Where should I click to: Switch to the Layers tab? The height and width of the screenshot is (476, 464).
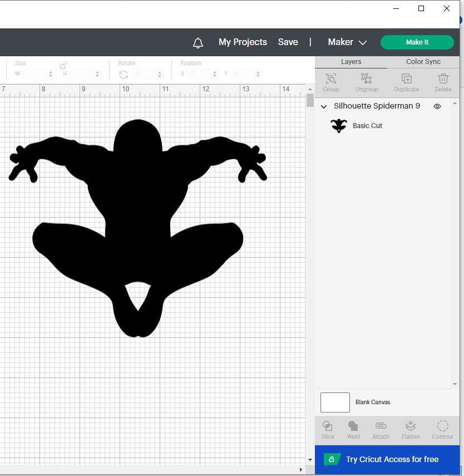(351, 62)
